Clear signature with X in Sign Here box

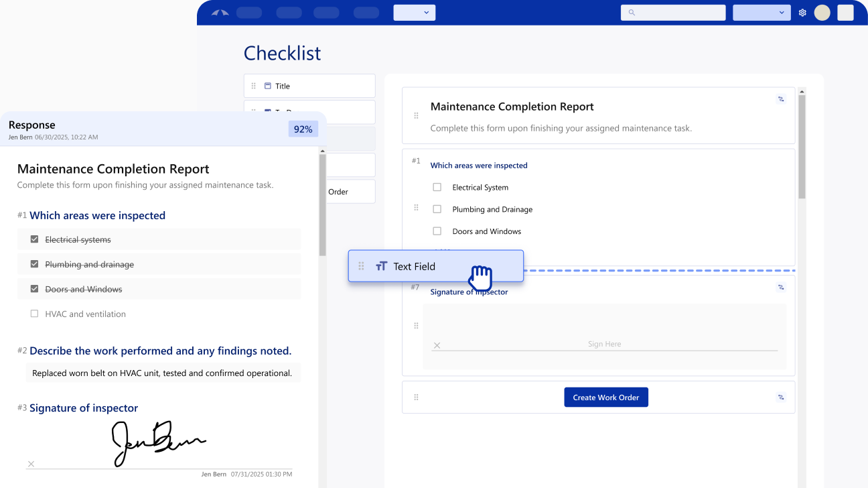(x=437, y=345)
